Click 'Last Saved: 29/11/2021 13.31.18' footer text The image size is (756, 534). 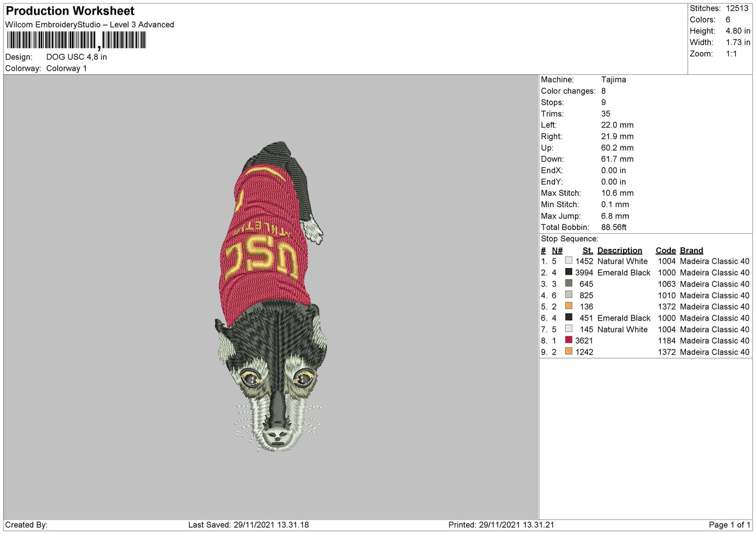point(249,525)
